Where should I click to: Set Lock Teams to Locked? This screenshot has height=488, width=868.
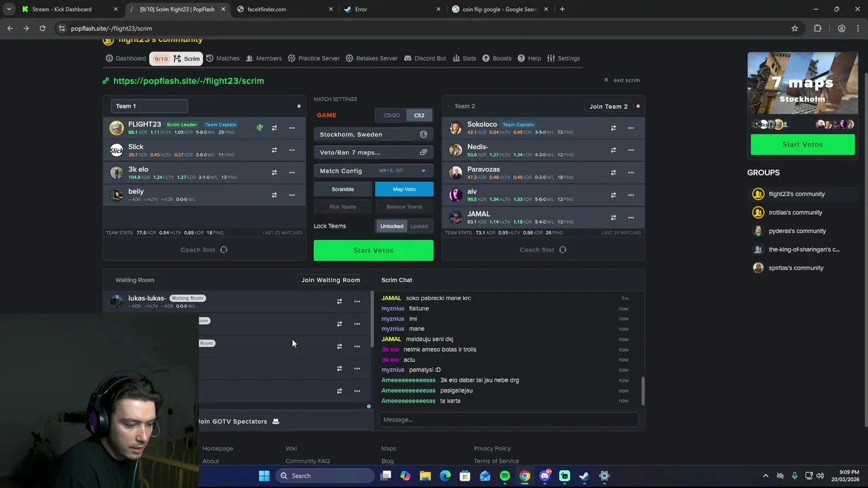(419, 226)
